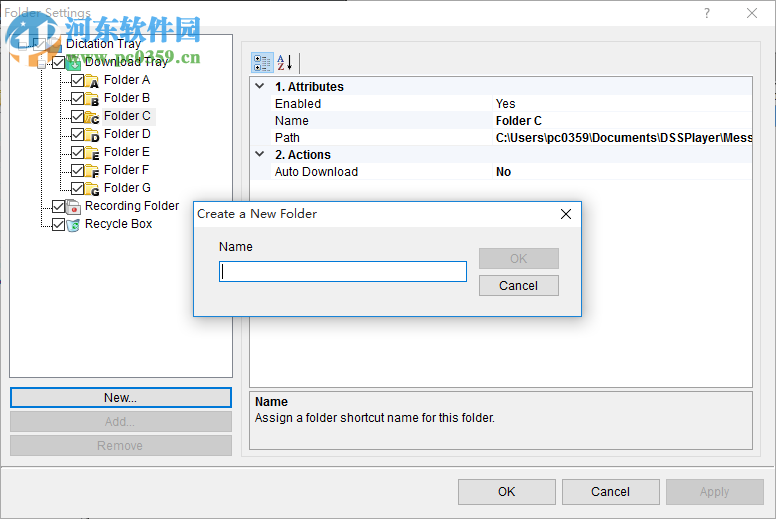Image resolution: width=776 pixels, height=519 pixels.
Task: Toggle the Recycle Box checkbox
Action: (58, 224)
